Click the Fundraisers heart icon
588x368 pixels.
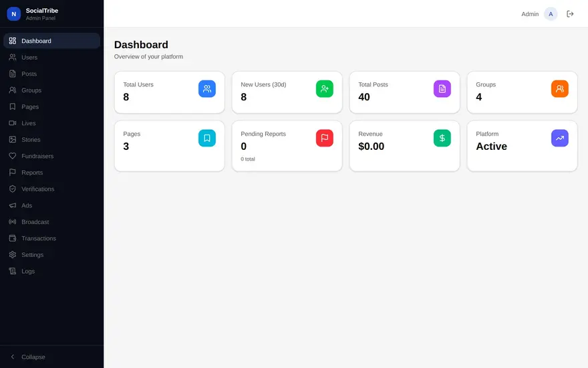[x=13, y=156]
